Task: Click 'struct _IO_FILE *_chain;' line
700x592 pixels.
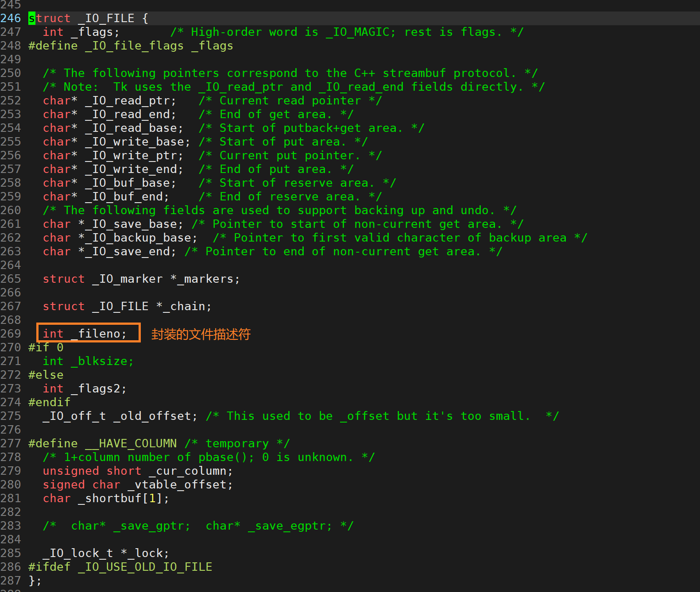Action: [127, 306]
